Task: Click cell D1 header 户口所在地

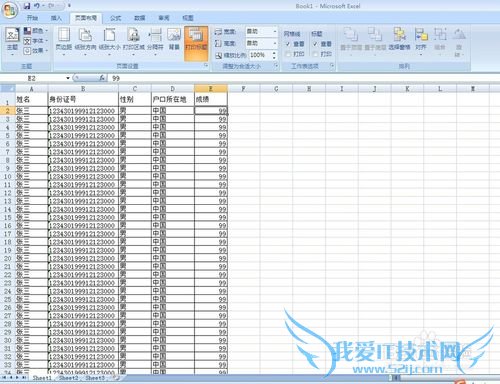Action: [173, 99]
